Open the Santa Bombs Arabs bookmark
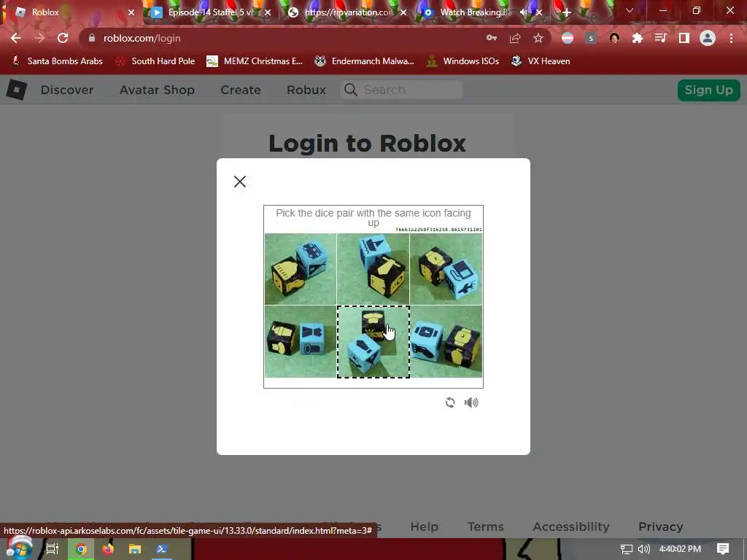The height and width of the screenshot is (560, 747). tap(57, 61)
